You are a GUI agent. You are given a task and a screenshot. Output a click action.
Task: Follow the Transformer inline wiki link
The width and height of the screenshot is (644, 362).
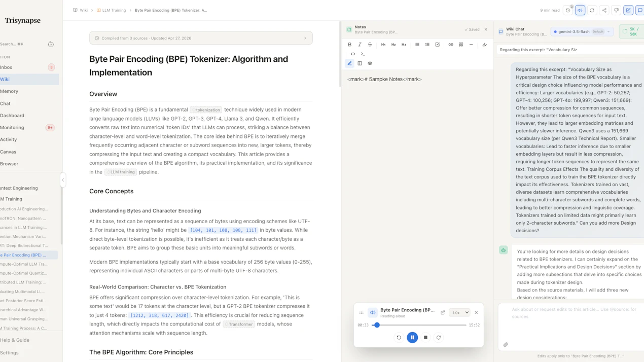point(239,324)
